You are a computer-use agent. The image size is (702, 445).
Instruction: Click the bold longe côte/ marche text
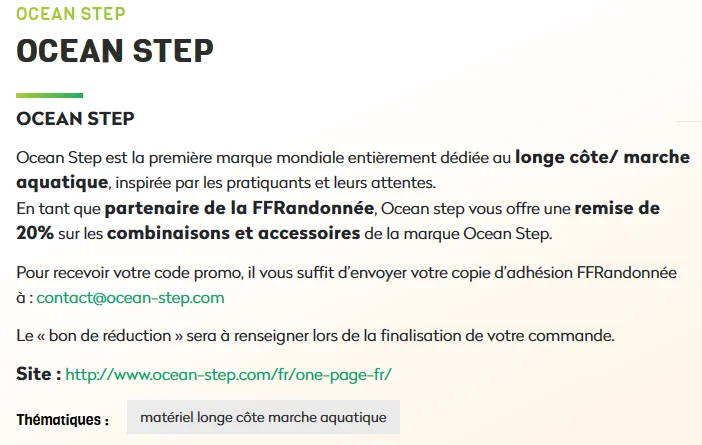point(603,157)
